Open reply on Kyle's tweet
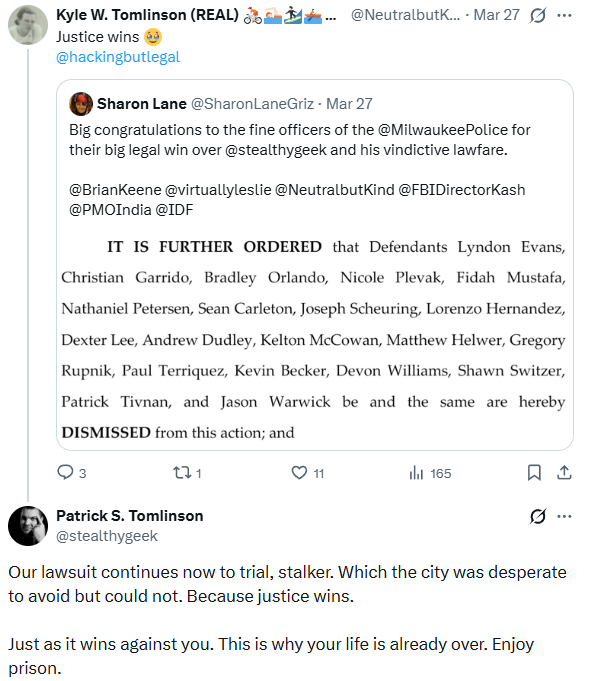This screenshot has width=589, height=681. [x=72, y=473]
